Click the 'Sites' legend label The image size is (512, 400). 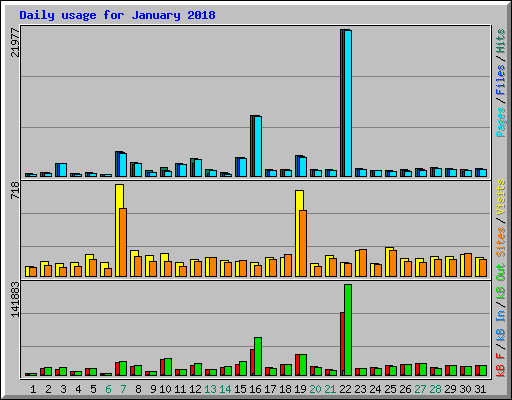501,242
